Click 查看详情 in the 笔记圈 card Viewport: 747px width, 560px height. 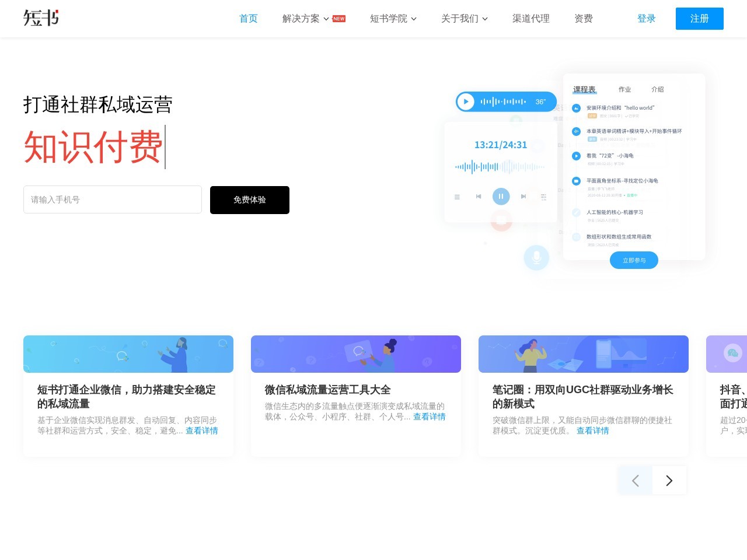593,430
